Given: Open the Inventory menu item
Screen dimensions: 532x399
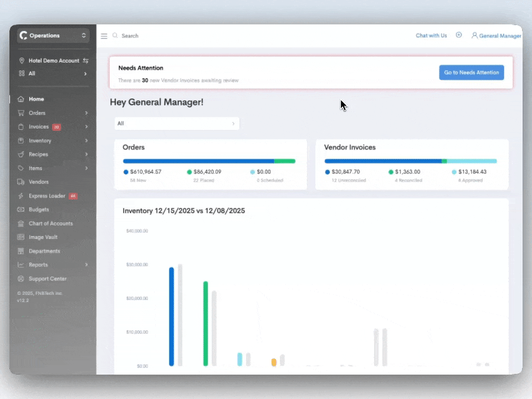Looking at the screenshot, I should (x=40, y=141).
